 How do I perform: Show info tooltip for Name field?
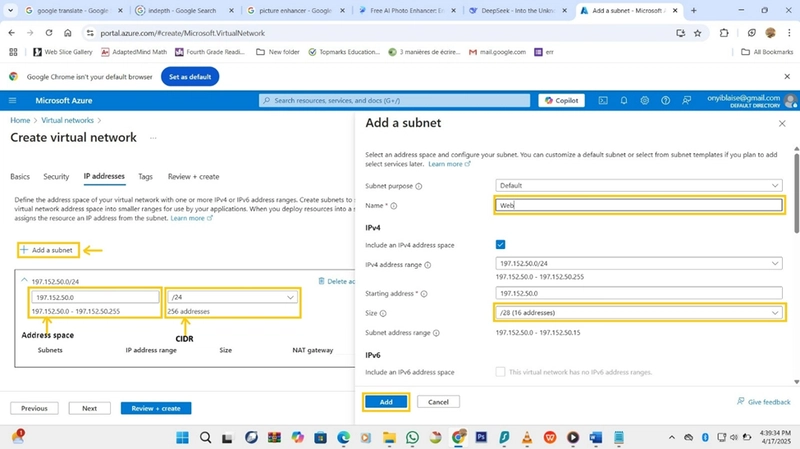[x=394, y=206]
